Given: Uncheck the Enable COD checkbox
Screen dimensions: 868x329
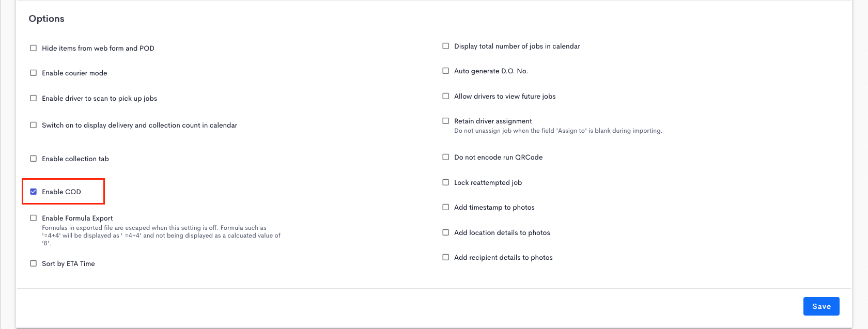Looking at the screenshot, I should [x=34, y=192].
